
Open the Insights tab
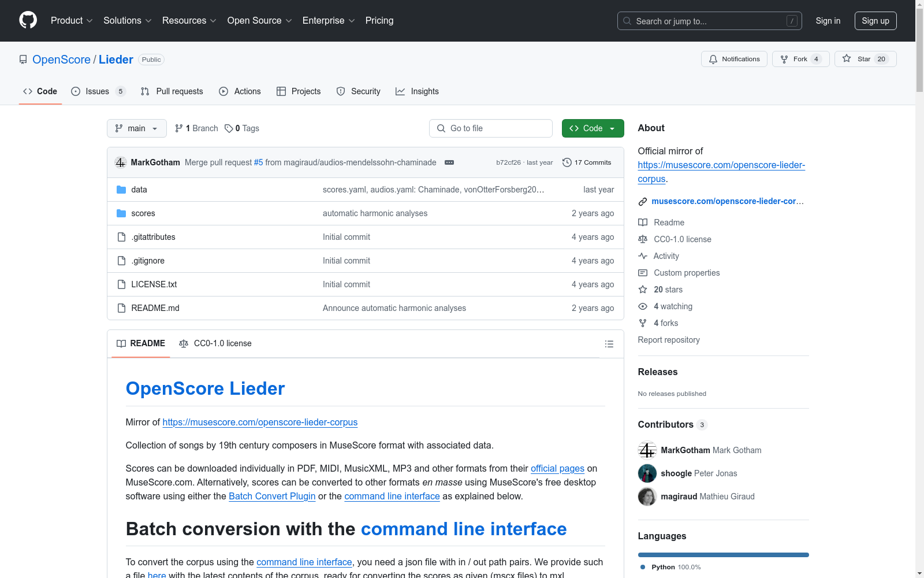click(418, 91)
